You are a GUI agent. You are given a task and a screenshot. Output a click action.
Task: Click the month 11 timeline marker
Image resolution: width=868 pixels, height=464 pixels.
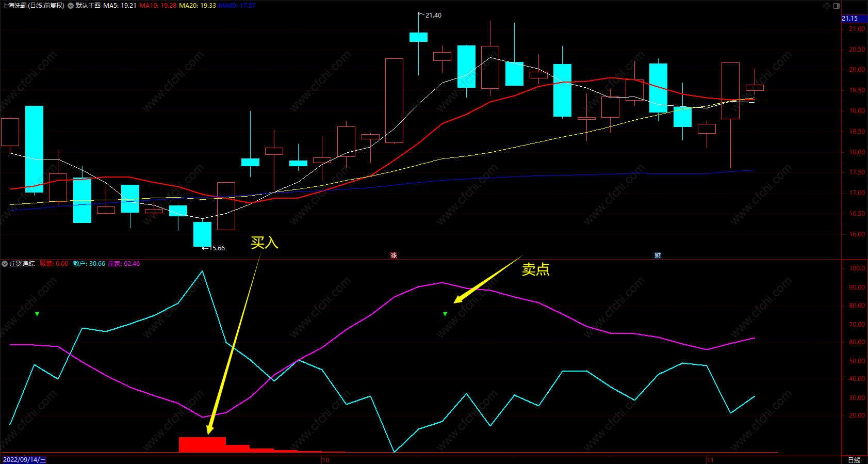[x=710, y=460]
